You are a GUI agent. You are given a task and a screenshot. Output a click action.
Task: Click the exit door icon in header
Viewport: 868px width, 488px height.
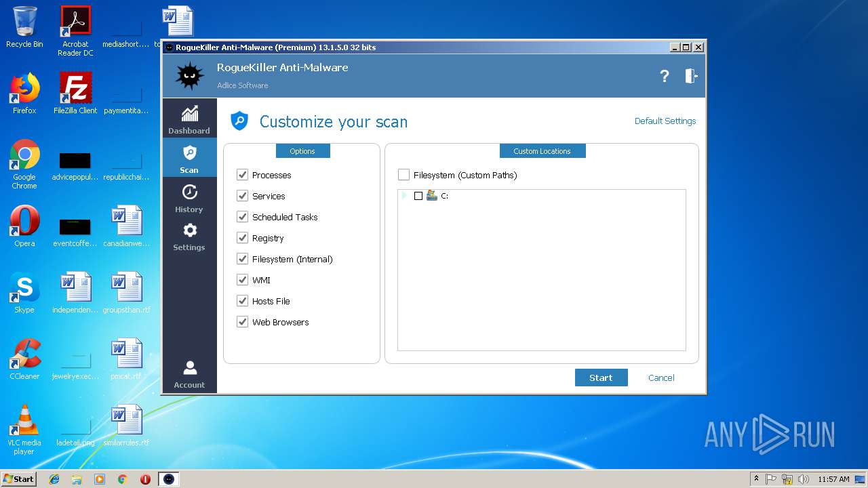(691, 76)
